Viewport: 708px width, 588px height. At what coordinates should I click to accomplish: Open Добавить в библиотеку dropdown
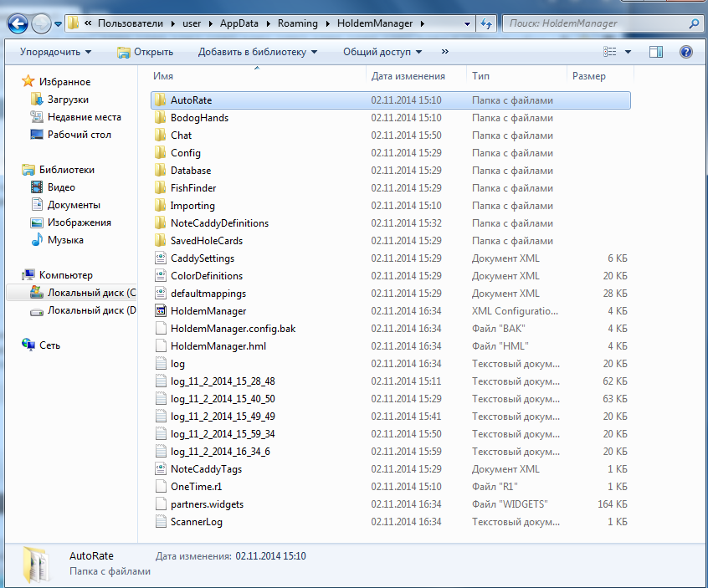coord(258,52)
